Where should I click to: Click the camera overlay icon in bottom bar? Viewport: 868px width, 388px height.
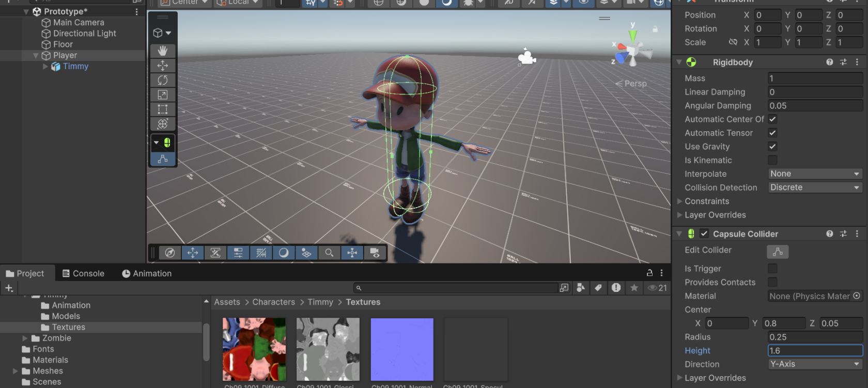point(375,253)
